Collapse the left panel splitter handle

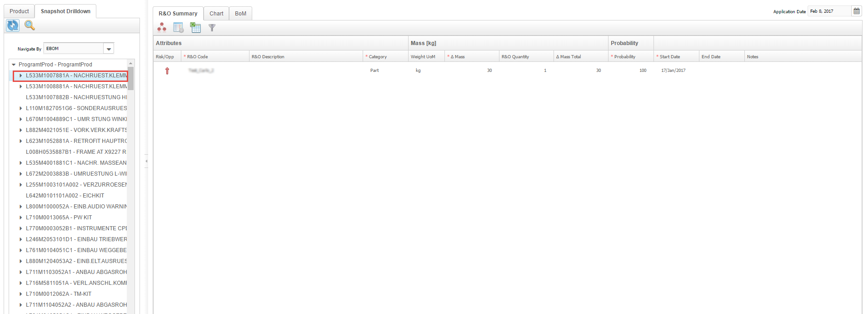pos(146,161)
